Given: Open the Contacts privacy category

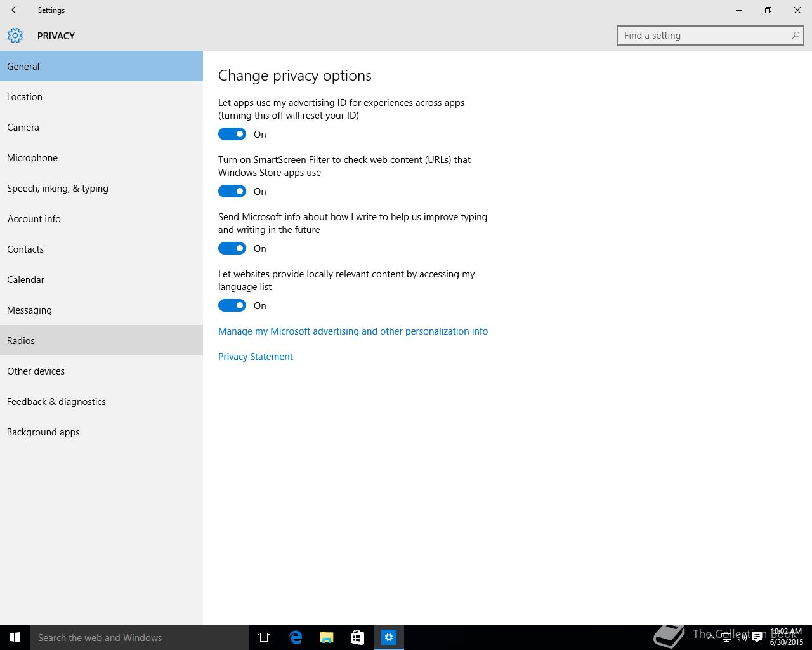Looking at the screenshot, I should pyautogui.click(x=101, y=249).
